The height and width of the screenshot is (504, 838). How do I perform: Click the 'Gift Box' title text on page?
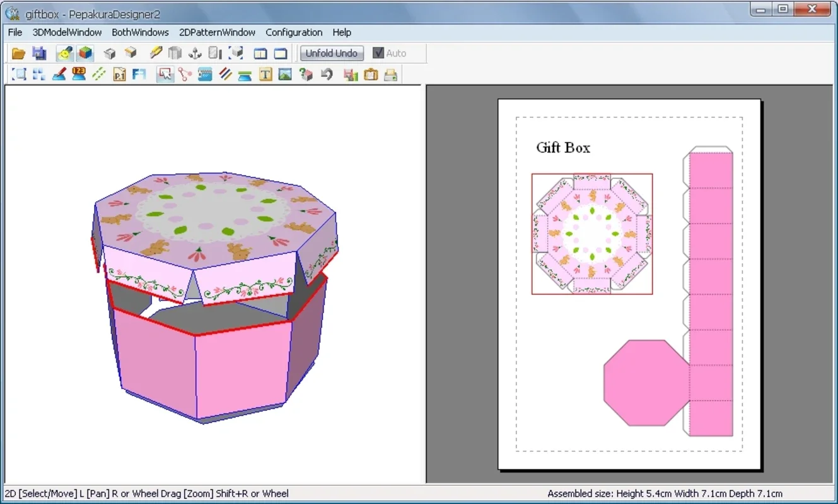click(563, 147)
